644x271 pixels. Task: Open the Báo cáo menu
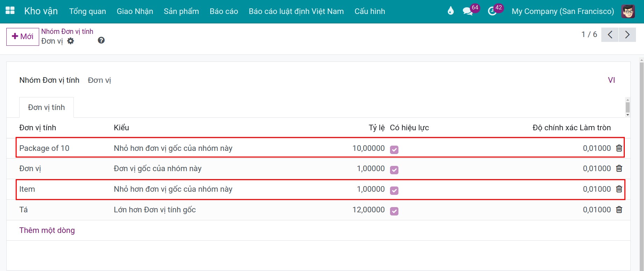(224, 11)
